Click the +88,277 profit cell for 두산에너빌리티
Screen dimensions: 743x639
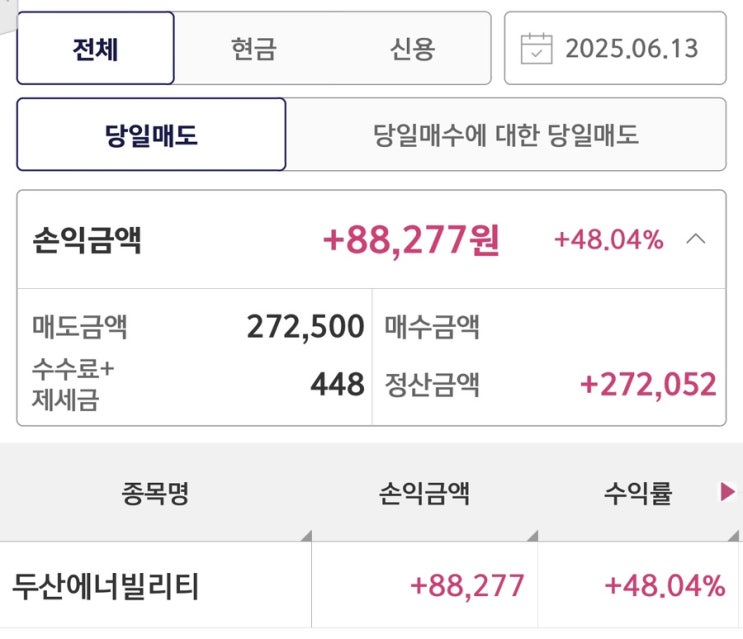tap(467, 586)
